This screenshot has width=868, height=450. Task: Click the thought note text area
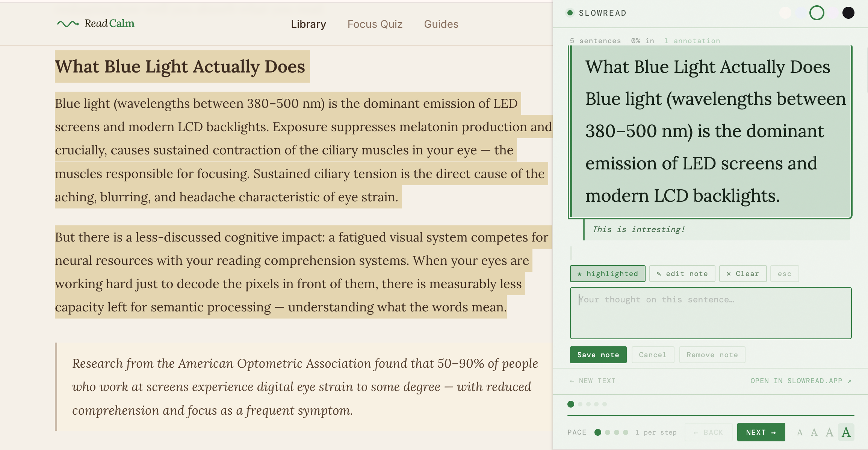pos(710,313)
